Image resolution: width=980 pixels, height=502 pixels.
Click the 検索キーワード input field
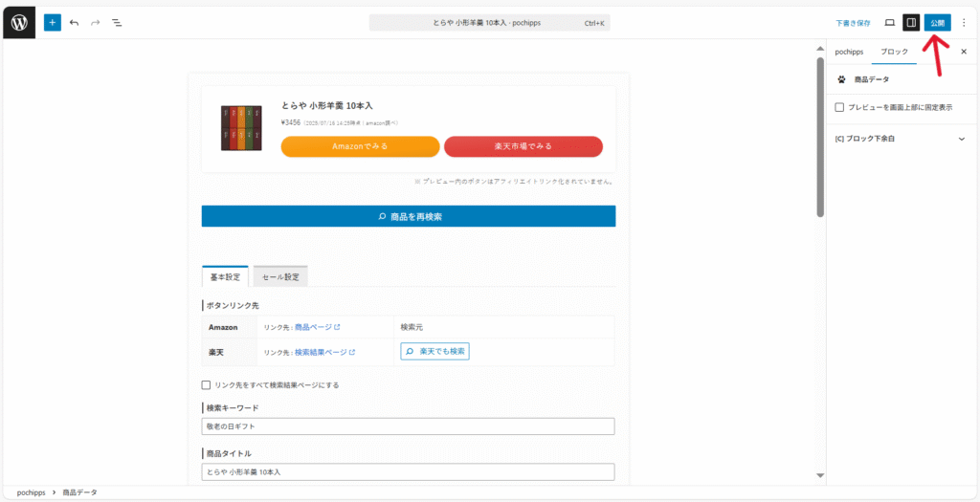pyautogui.click(x=408, y=426)
